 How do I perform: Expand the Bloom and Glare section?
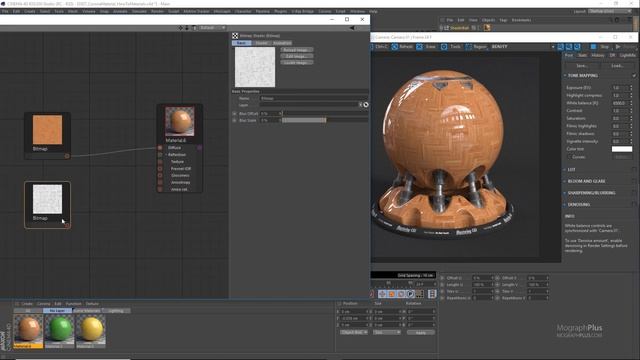click(x=565, y=181)
